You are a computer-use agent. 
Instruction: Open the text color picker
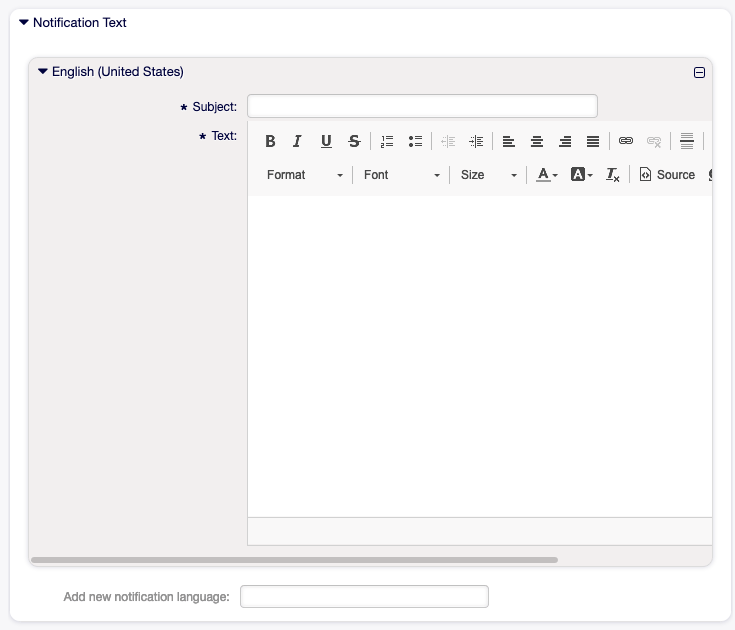(547, 175)
